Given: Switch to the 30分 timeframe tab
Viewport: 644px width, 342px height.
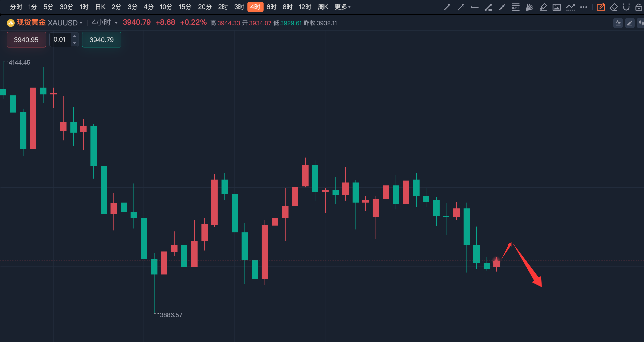Looking at the screenshot, I should [66, 7].
